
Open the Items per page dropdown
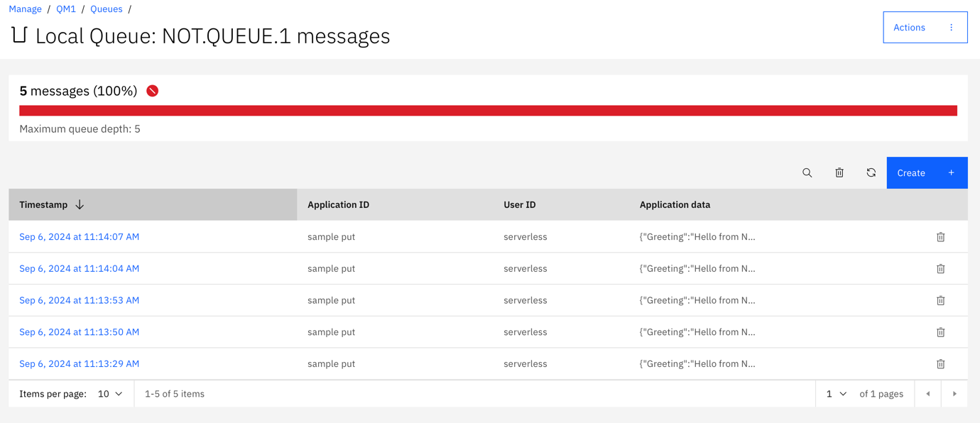tap(110, 394)
